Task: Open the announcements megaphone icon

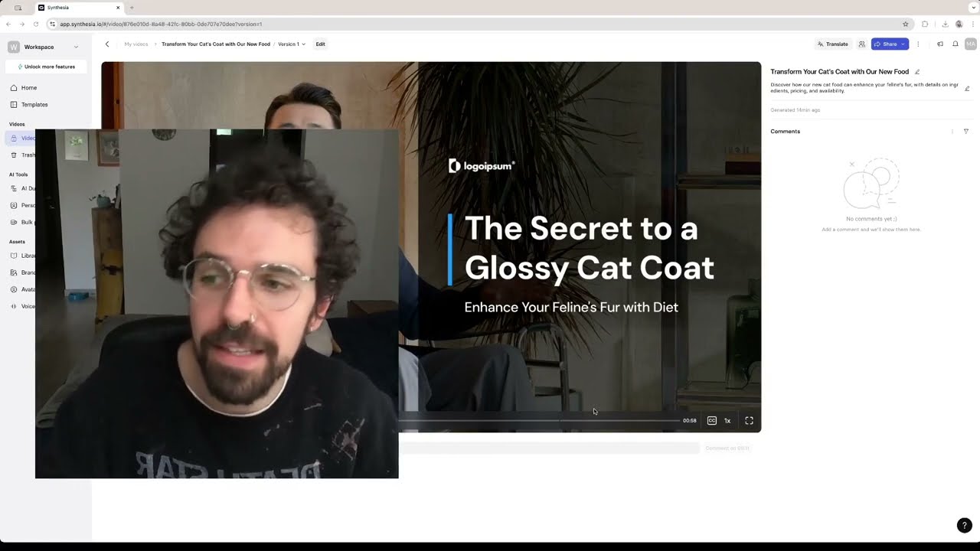Action: (940, 44)
